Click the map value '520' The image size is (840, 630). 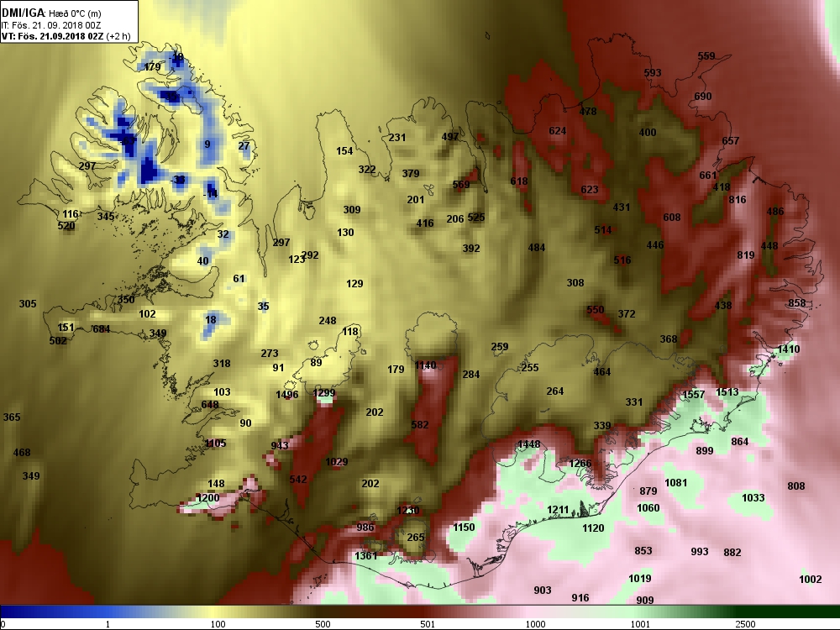pyautogui.click(x=66, y=226)
